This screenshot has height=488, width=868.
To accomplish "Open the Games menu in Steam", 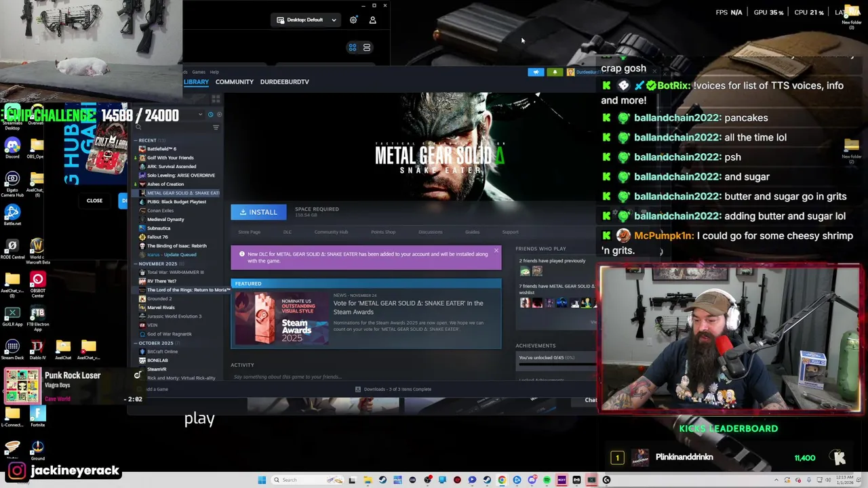I will 199,72.
